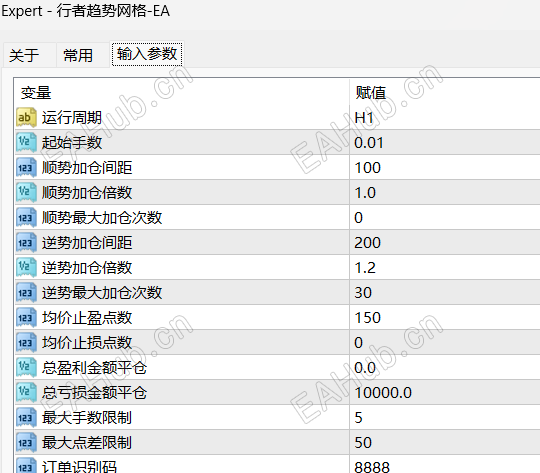Select the 逆势最大加仓次数 variable name
The height and width of the screenshot is (473, 540).
(x=102, y=292)
